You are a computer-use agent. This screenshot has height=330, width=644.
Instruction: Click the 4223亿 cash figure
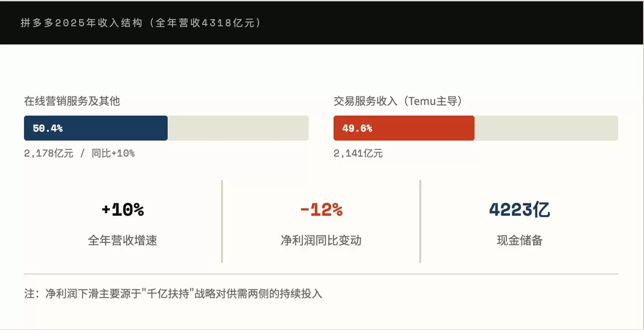519,210
